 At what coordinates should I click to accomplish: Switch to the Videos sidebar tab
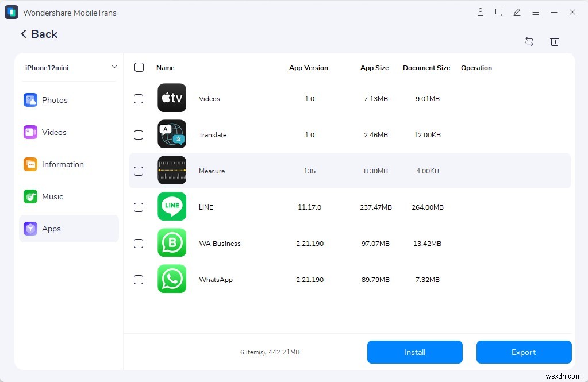pos(53,132)
